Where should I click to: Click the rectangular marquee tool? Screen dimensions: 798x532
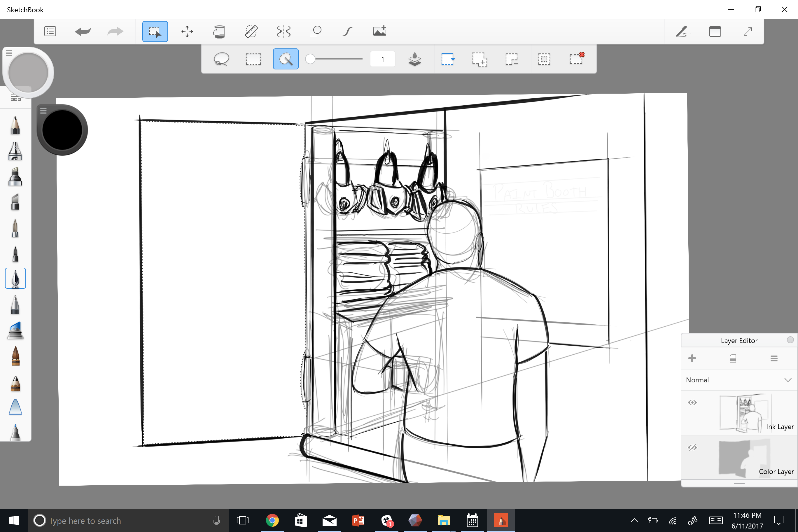[252, 59]
